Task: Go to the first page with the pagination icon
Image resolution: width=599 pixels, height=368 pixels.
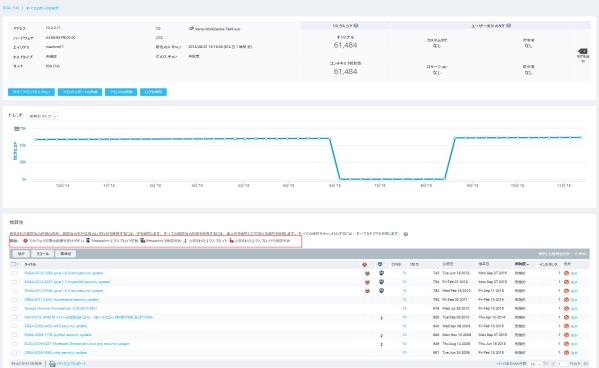Action: (546, 363)
